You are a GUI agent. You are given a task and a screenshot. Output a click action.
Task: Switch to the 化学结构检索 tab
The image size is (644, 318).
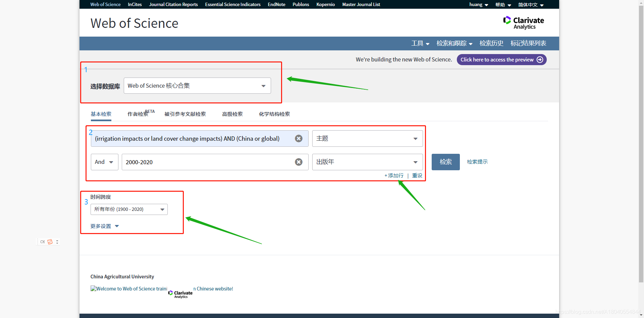[274, 114]
